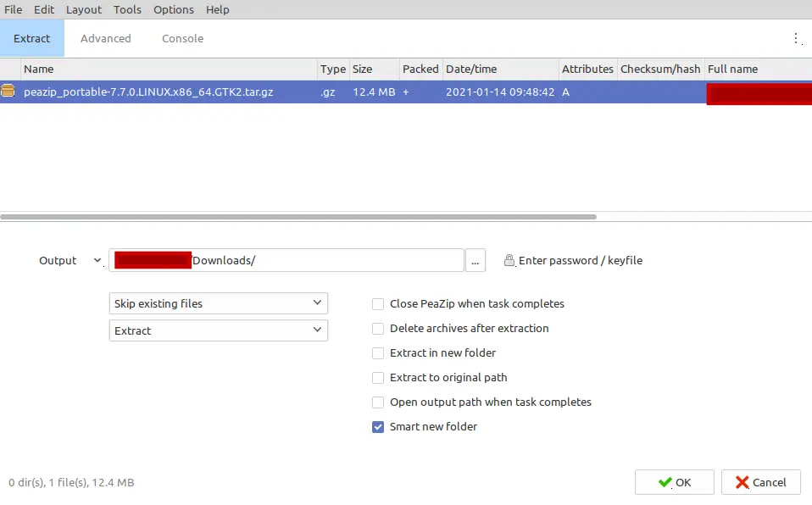812x505 pixels.
Task: Open the Console tab
Action: tap(182, 38)
